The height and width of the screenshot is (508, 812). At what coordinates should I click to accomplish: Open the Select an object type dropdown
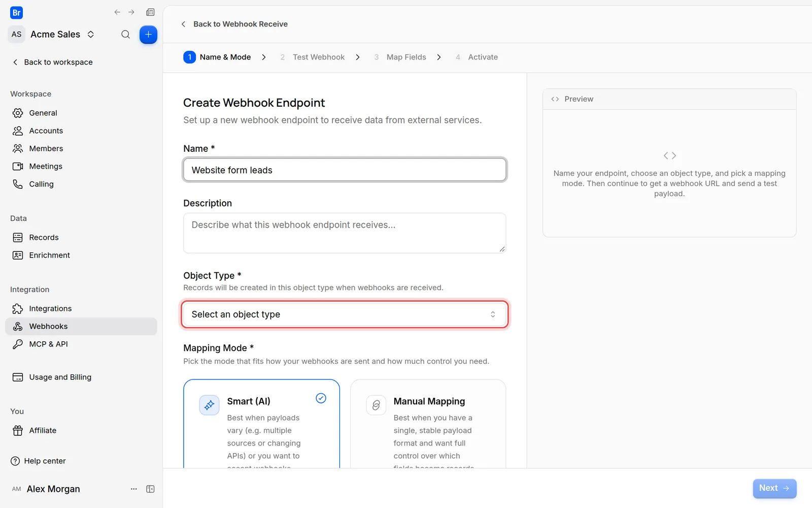(345, 314)
